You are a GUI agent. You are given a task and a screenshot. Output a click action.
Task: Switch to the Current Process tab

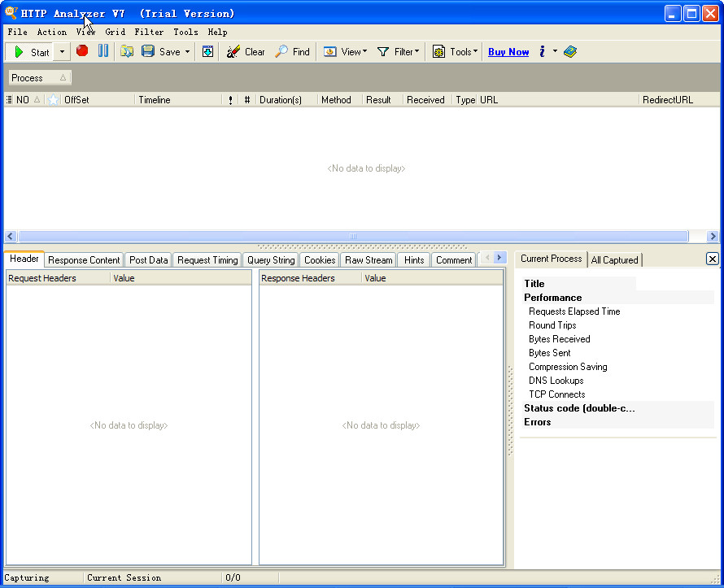point(551,259)
